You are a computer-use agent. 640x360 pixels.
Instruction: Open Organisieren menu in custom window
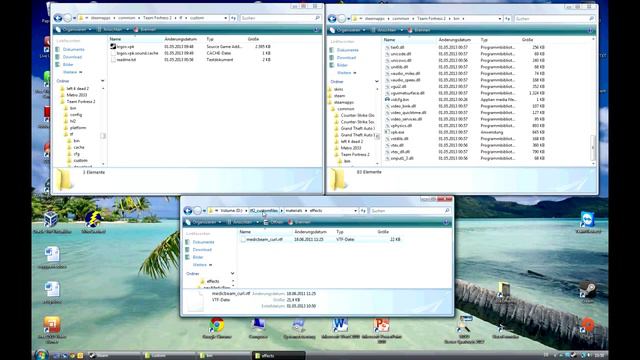(73, 29)
